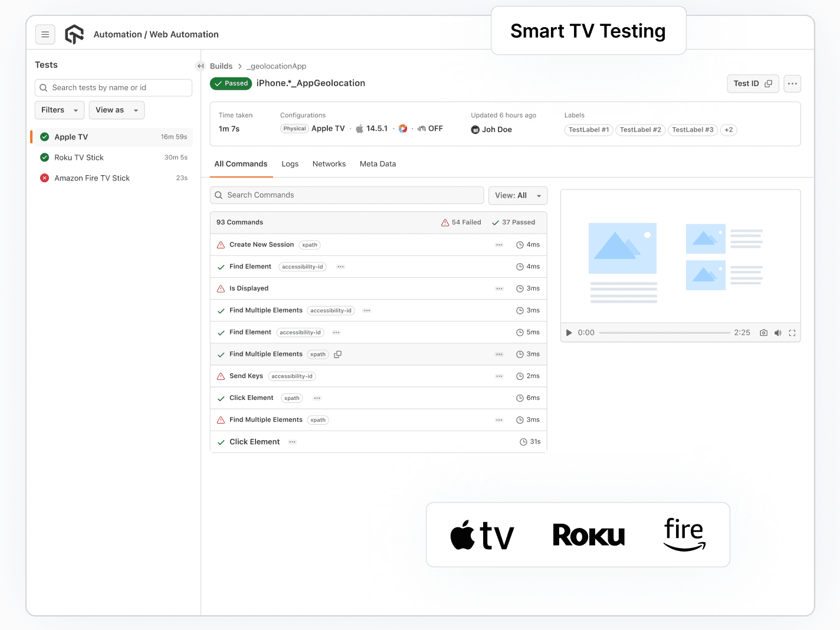Viewport: 840px width, 630px height.
Task: Select the Is Displayed command
Action: coord(378,288)
